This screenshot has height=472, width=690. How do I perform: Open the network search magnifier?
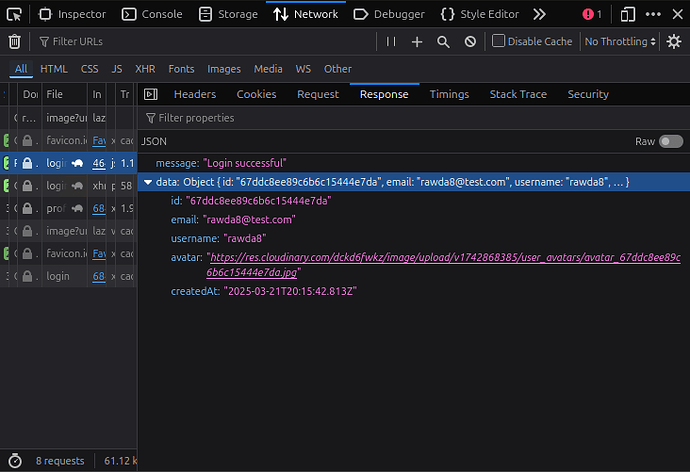[x=444, y=41]
